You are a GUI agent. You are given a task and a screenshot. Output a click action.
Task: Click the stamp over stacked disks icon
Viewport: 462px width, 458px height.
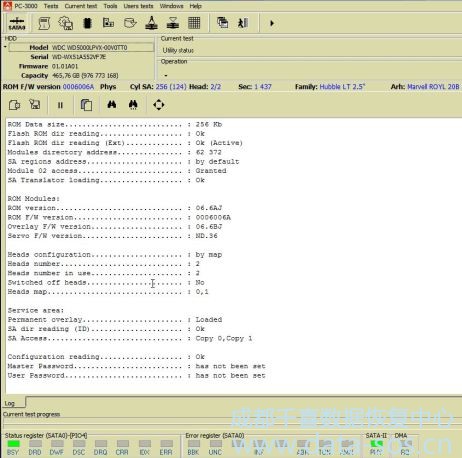pyautogui.click(x=151, y=23)
